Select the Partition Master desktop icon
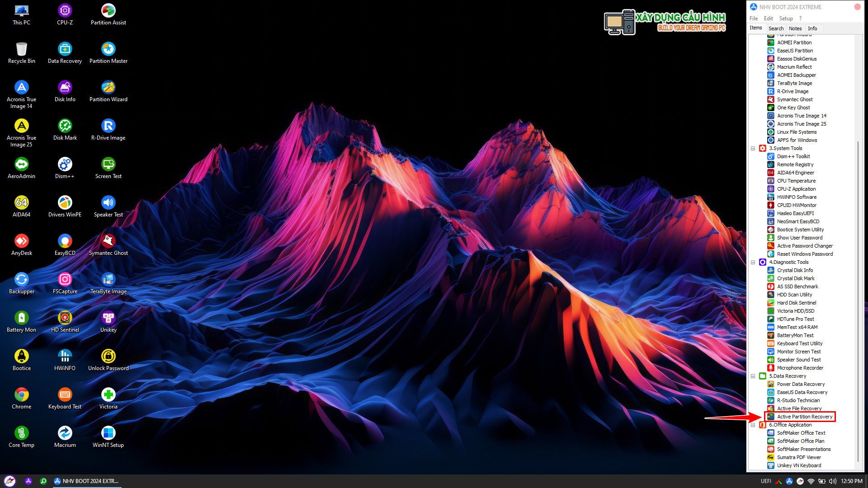Image resolution: width=868 pixels, height=488 pixels. (x=108, y=53)
